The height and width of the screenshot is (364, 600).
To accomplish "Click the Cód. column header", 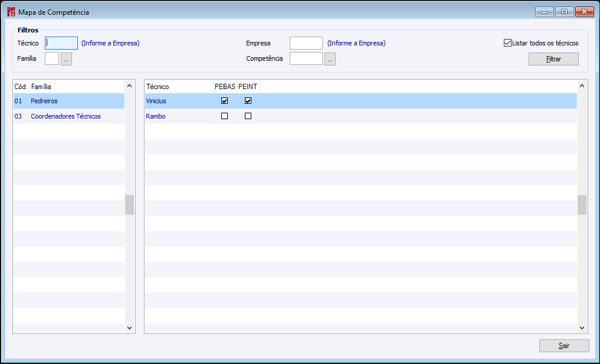I will [21, 87].
